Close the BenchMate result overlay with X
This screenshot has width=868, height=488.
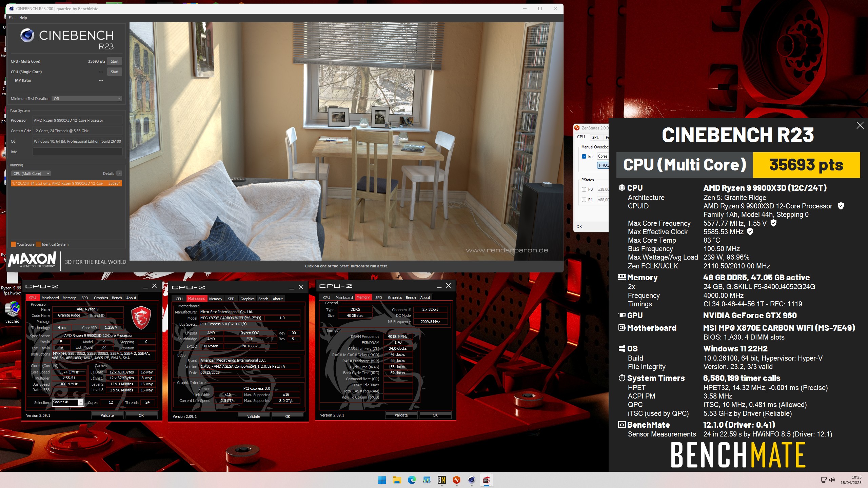pos(860,125)
